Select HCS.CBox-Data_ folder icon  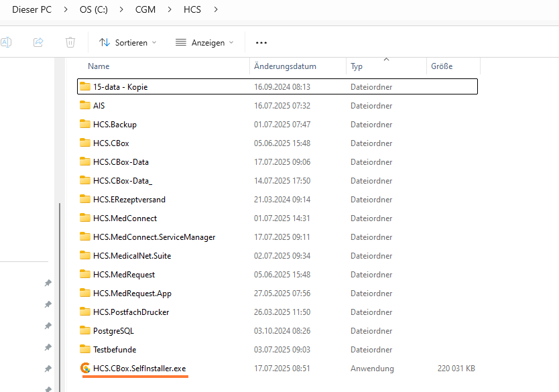click(x=85, y=181)
